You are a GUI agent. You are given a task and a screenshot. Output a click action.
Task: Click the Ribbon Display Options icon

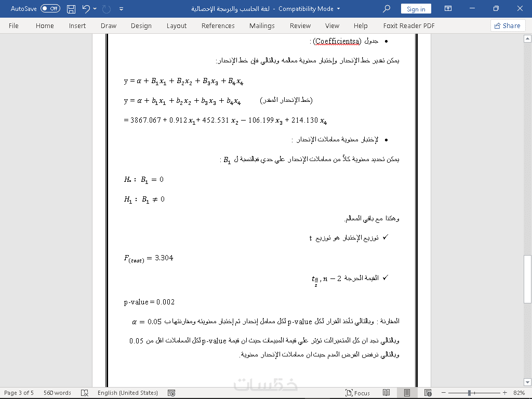coord(448,8)
